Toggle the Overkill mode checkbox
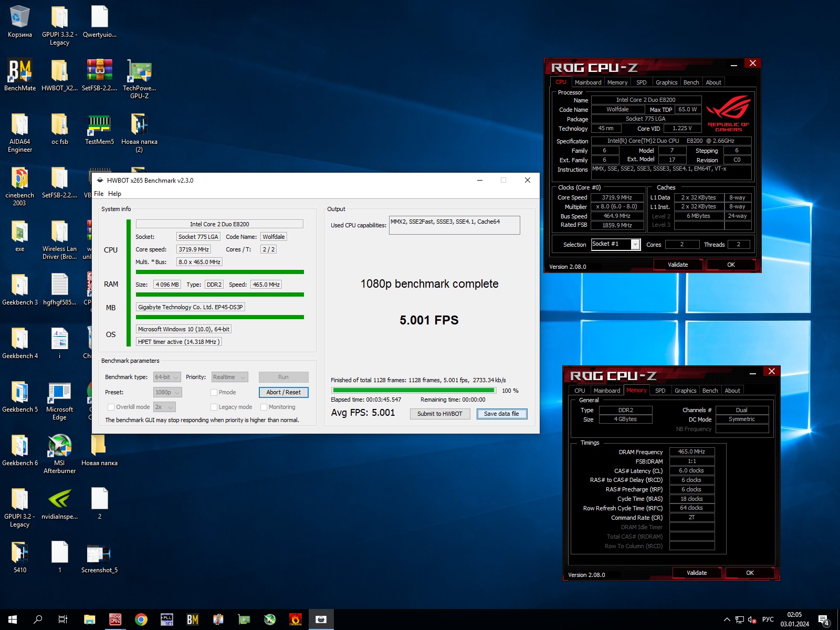 pyautogui.click(x=111, y=407)
